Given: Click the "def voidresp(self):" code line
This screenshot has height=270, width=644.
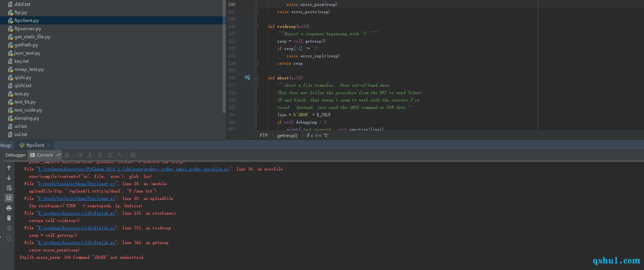Looking at the screenshot, I should [x=290, y=26].
